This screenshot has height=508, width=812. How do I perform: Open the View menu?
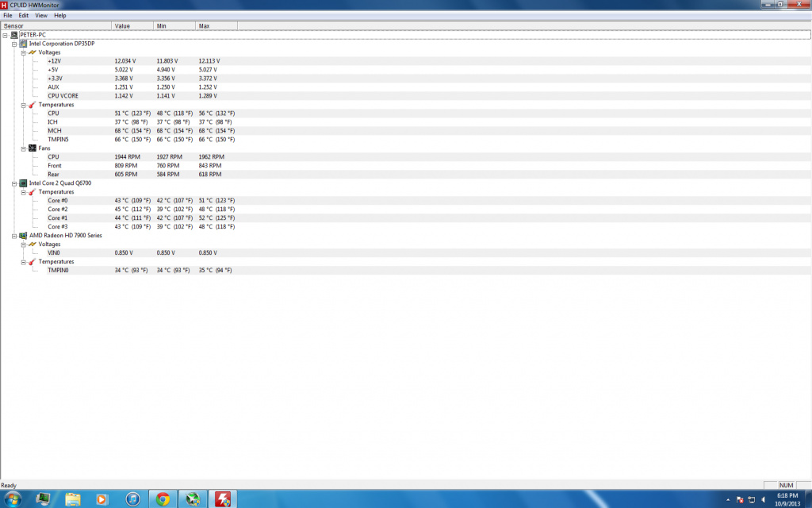point(41,15)
